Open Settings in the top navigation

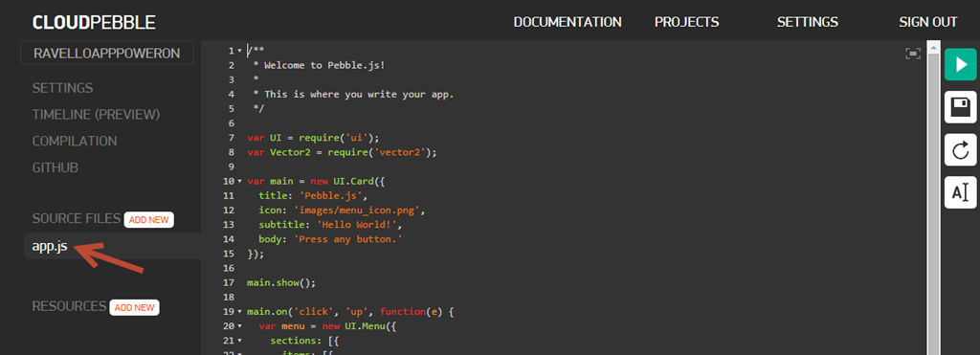point(808,22)
